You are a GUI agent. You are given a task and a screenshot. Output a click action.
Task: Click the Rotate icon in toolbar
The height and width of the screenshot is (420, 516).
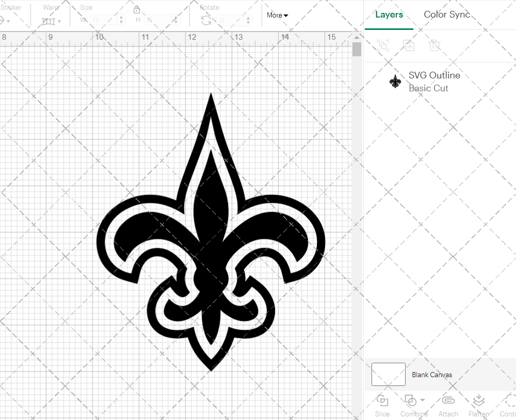click(x=206, y=20)
